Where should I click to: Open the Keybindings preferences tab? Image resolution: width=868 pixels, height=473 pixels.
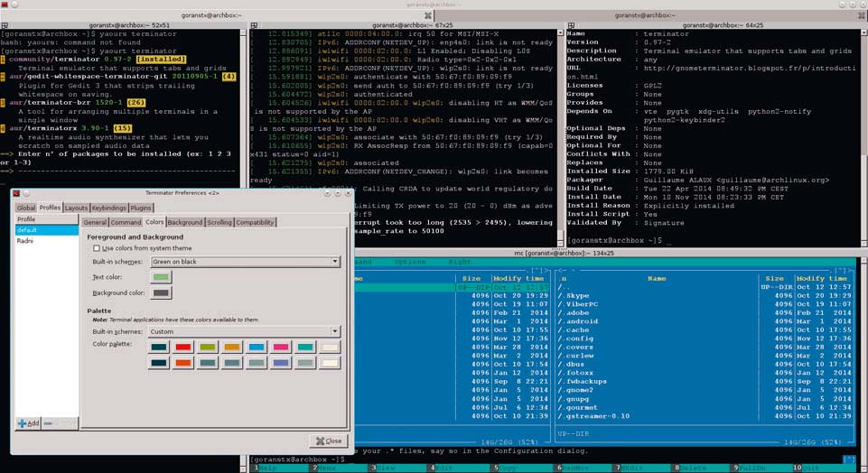(109, 208)
